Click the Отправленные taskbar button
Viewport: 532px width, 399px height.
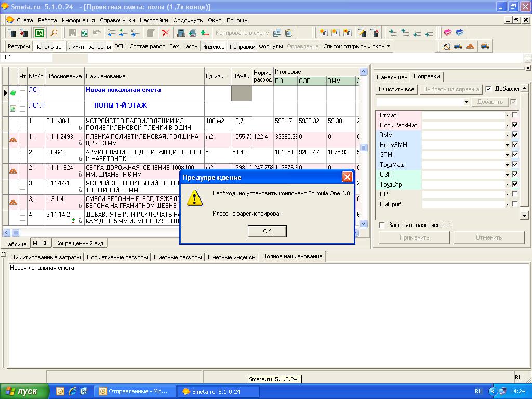coord(135,391)
